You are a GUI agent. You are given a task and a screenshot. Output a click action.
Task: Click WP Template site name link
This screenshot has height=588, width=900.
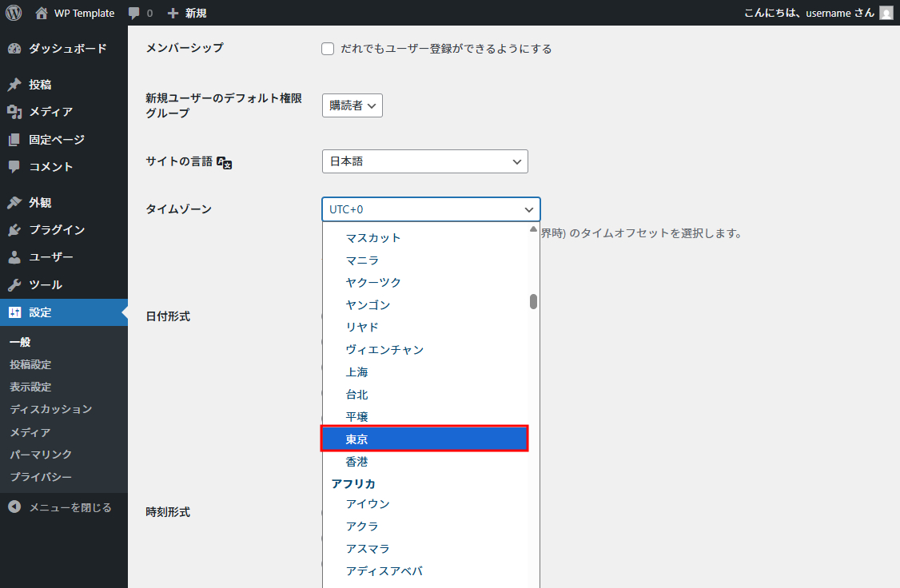(85, 13)
